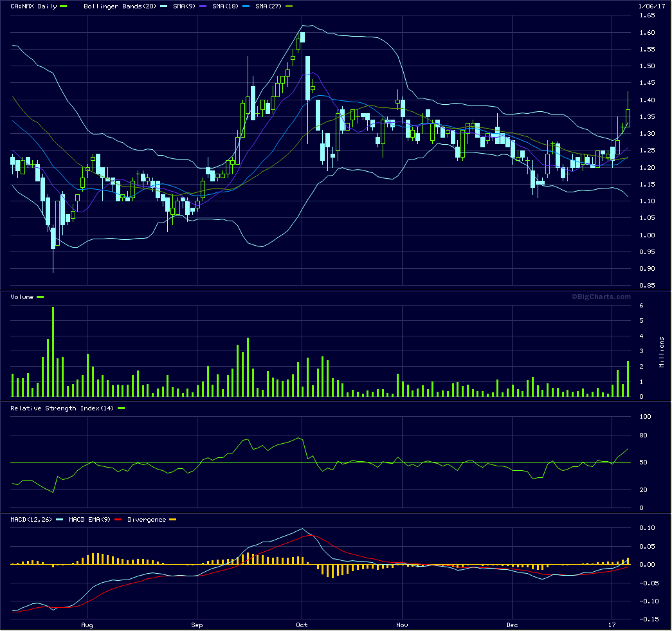Click the Dec month axis marker
The height and width of the screenshot is (631, 672).
click(x=512, y=625)
